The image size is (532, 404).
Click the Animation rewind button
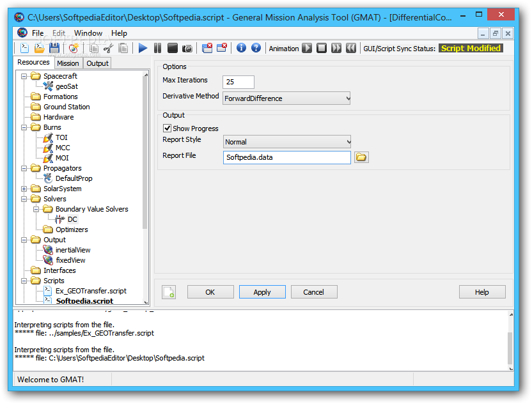click(351, 48)
